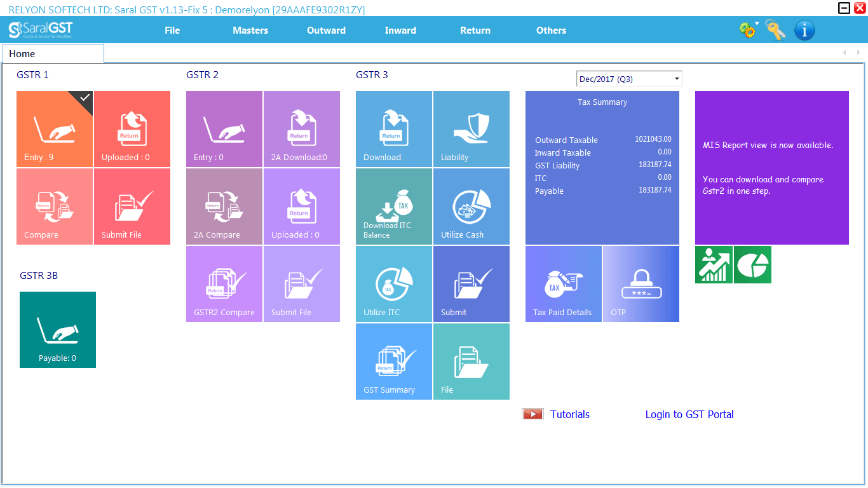This screenshot has height=488, width=868.
Task: Click the OTP lock tile
Action: 641,284
